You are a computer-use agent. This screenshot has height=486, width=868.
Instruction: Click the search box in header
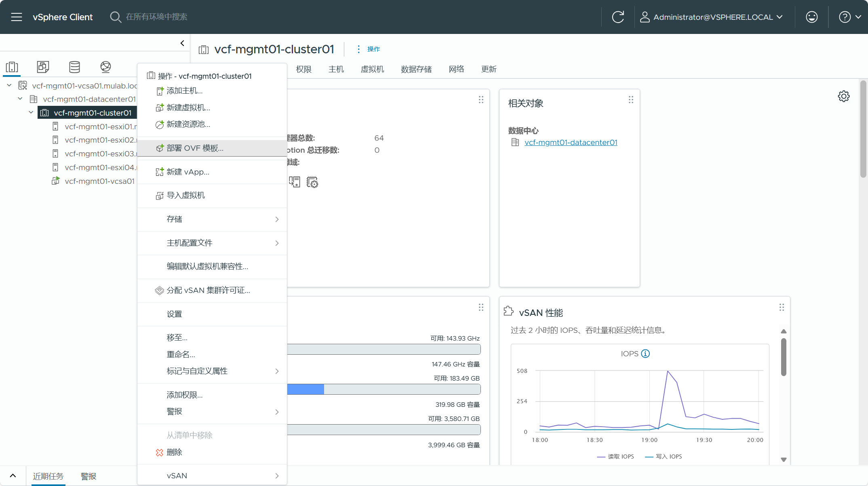coord(156,17)
